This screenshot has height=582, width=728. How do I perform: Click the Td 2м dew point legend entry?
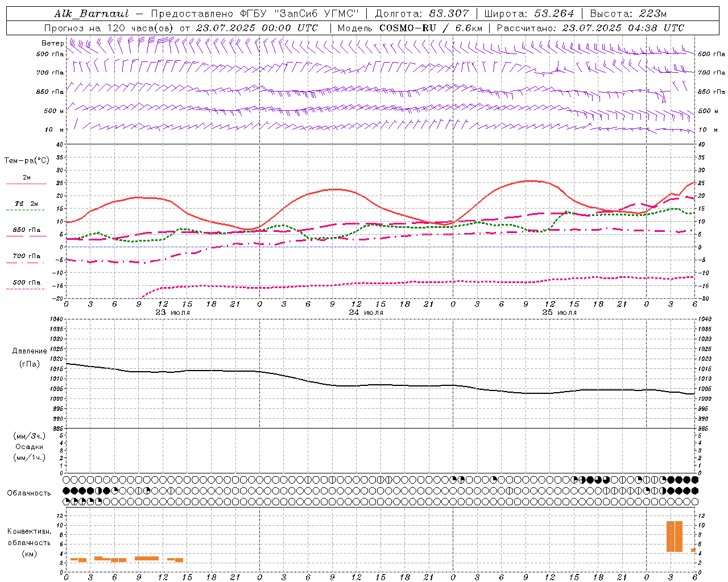(27, 203)
